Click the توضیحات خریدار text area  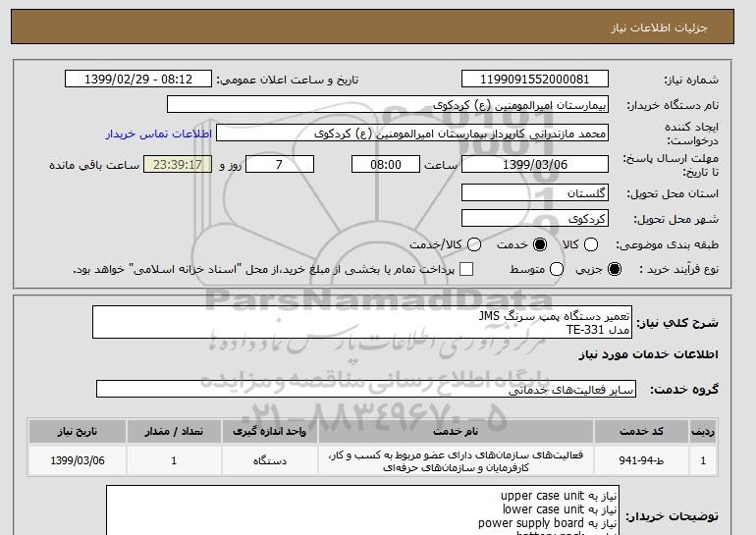click(362, 510)
